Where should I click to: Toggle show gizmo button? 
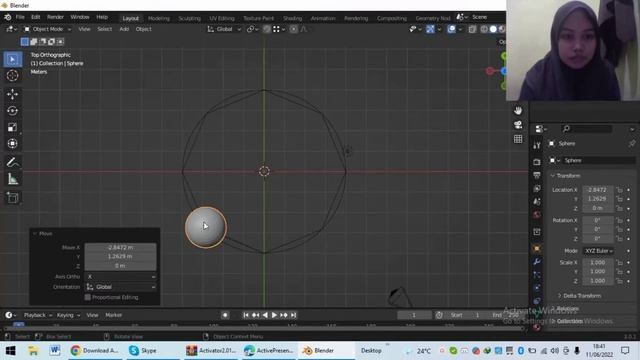[x=430, y=29]
